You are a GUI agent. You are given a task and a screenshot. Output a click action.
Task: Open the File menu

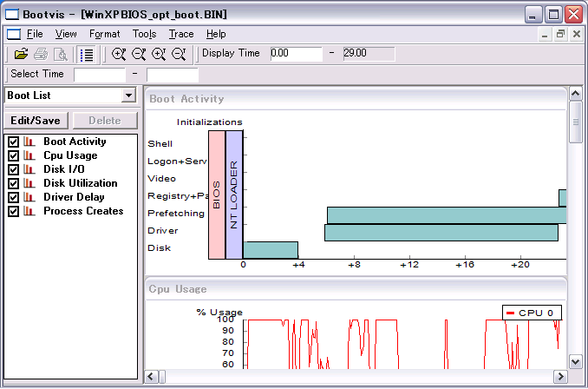click(x=35, y=34)
